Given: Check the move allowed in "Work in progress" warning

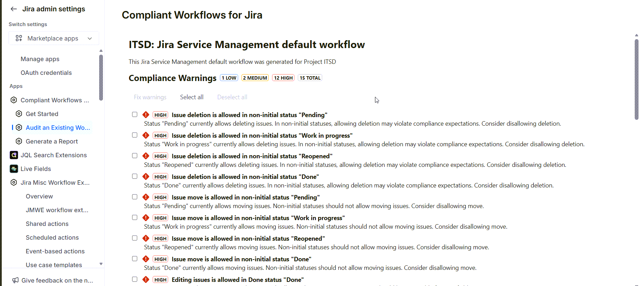Looking at the screenshot, I should (134, 217).
